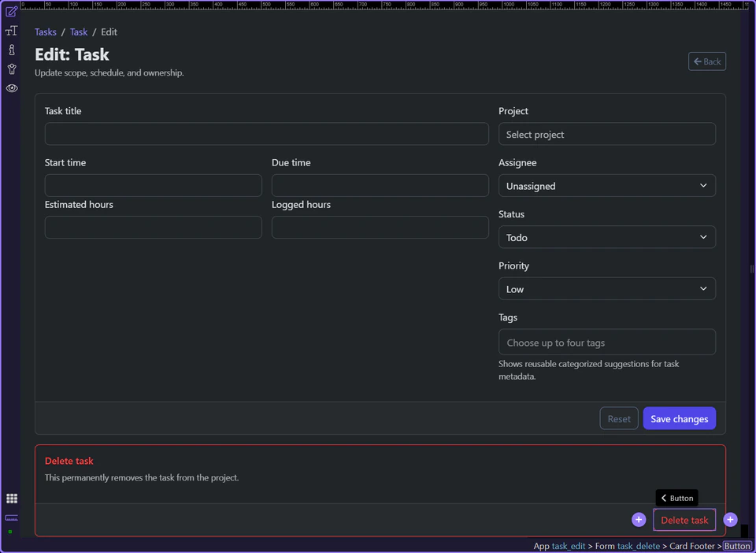Click the red Delete task button
The image size is (756, 553).
click(684, 520)
